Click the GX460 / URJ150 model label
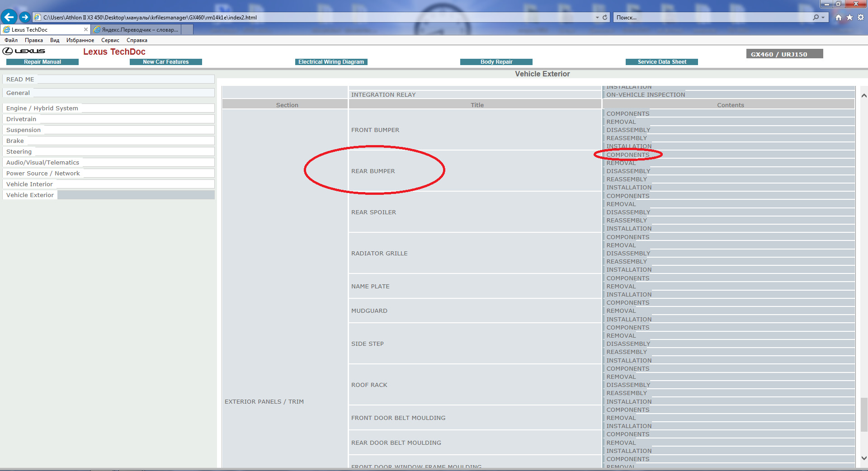The image size is (868, 471). tap(784, 54)
